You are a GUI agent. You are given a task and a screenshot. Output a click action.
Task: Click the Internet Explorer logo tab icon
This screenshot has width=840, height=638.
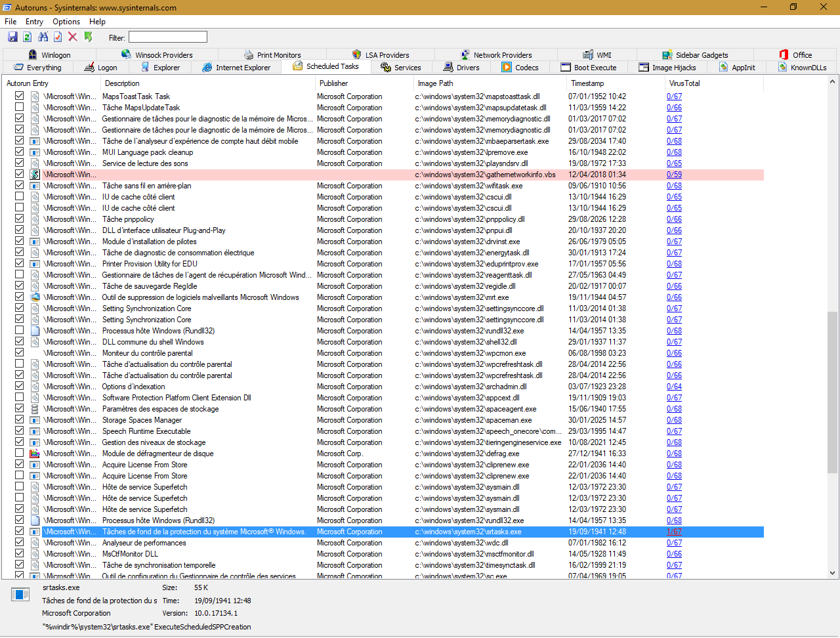(x=207, y=67)
